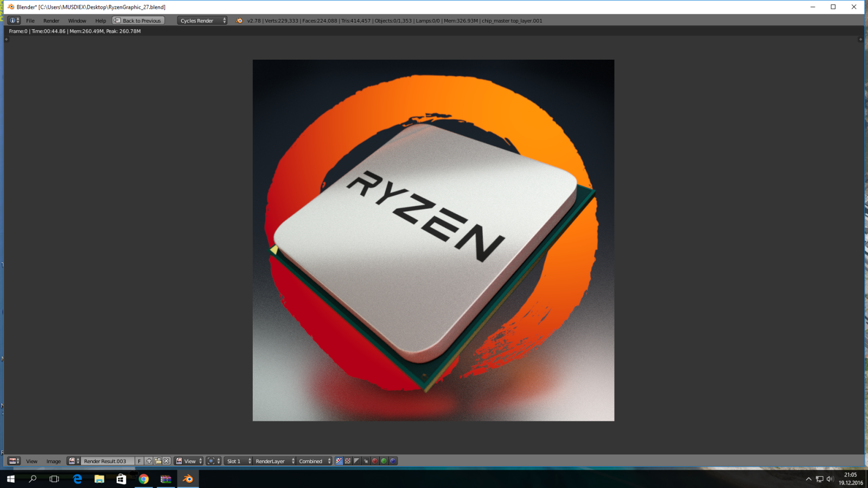Image resolution: width=868 pixels, height=488 pixels.
Task: Click Back to Previous button
Action: coord(138,21)
